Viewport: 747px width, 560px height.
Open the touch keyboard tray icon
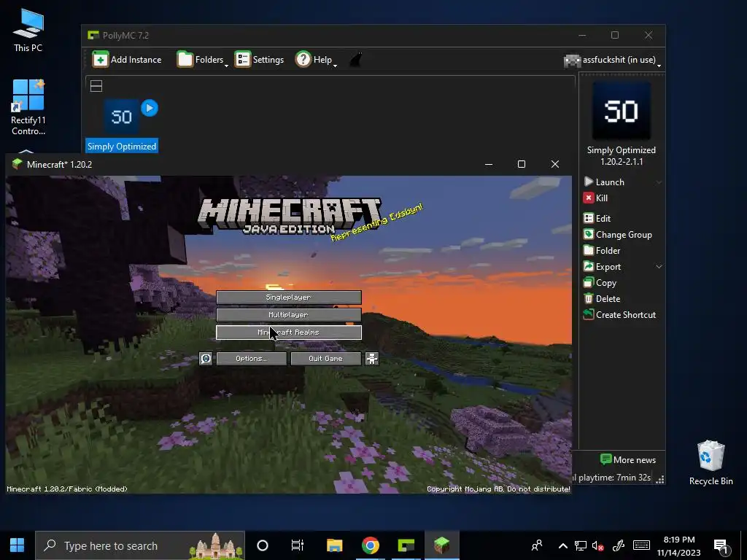[x=641, y=545]
